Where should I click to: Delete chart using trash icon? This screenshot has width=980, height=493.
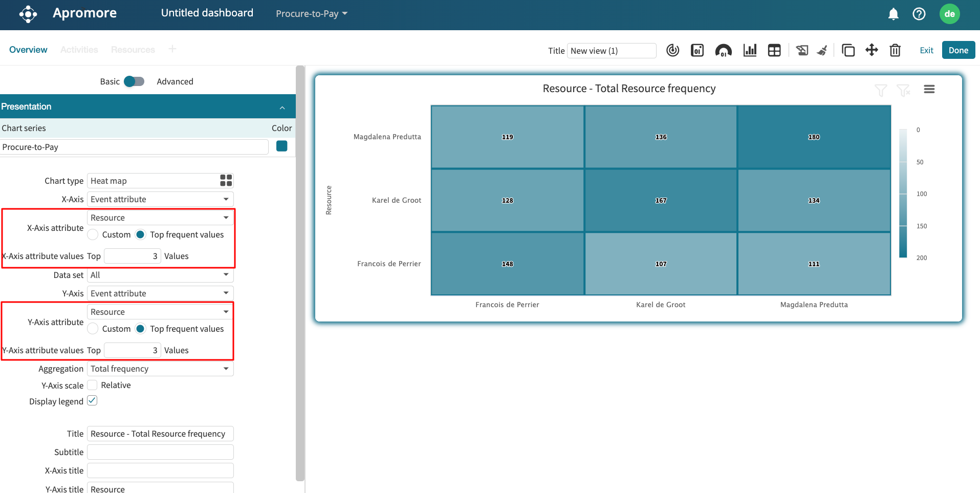pyautogui.click(x=895, y=50)
